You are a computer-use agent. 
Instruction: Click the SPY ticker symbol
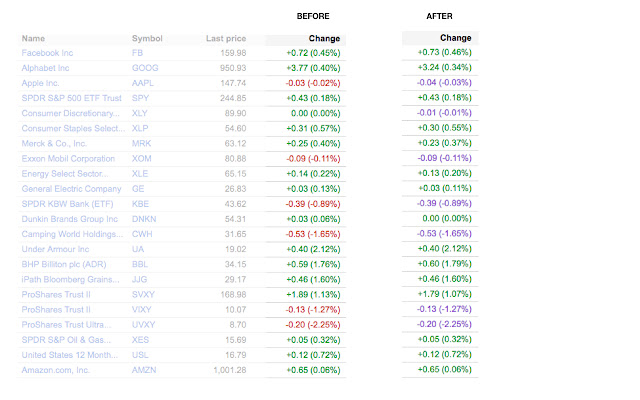tap(140, 98)
